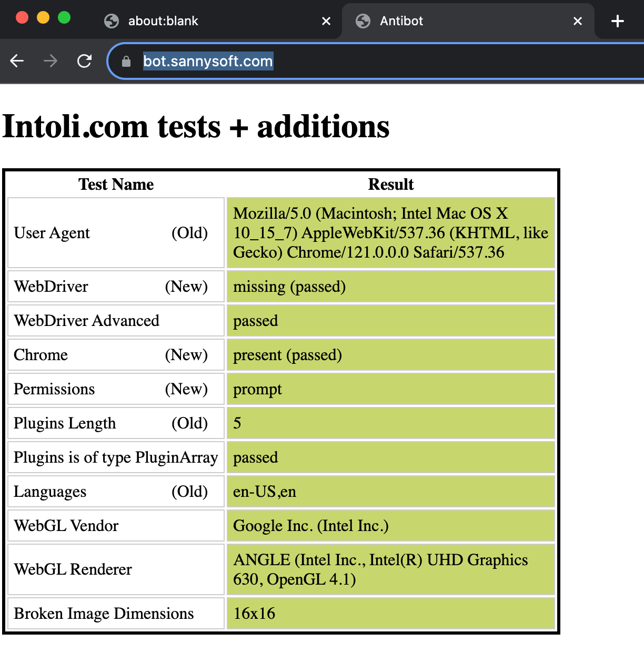The width and height of the screenshot is (644, 653).
Task: Reload the current page
Action: 84,61
